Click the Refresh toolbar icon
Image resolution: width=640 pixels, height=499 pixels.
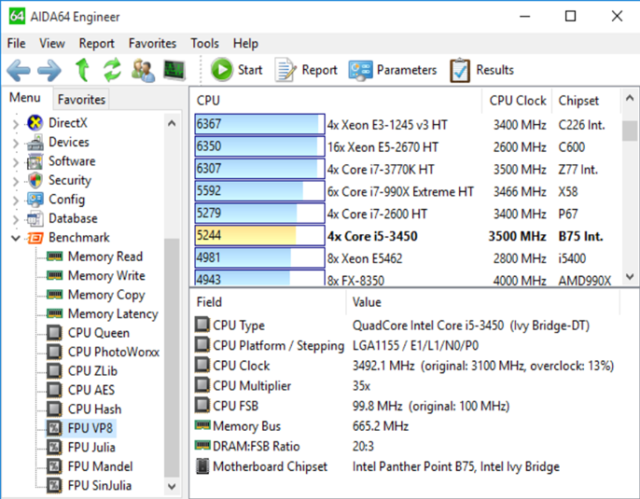(112, 70)
